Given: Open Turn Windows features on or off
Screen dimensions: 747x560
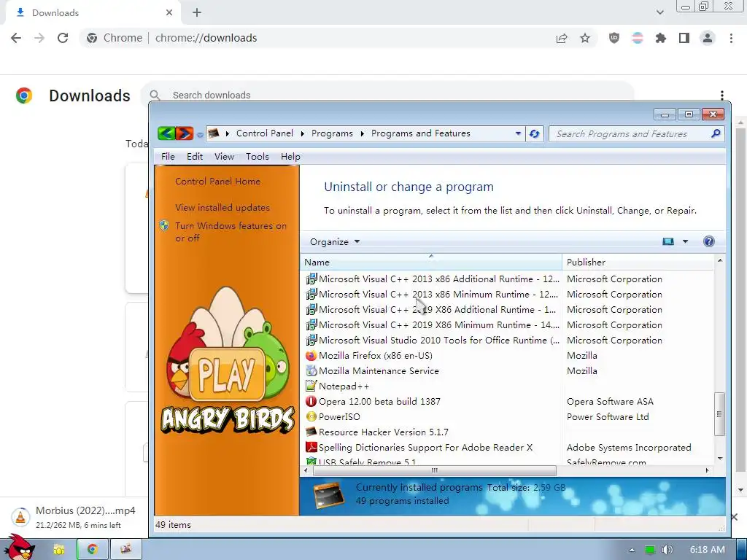Looking at the screenshot, I should tap(231, 232).
